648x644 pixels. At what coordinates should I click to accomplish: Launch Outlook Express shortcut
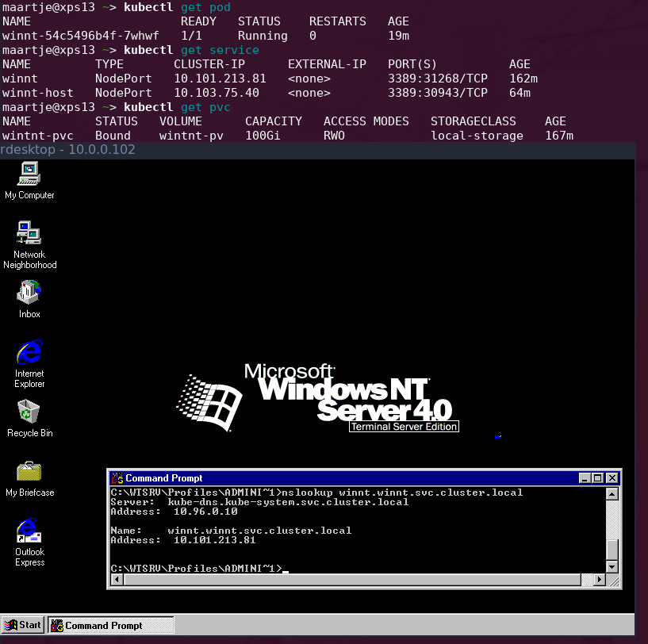[29, 542]
